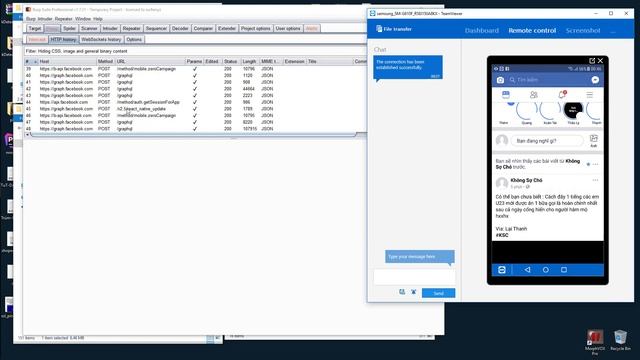Open Thảo Ly's story thumbnail

[x=573, y=112]
